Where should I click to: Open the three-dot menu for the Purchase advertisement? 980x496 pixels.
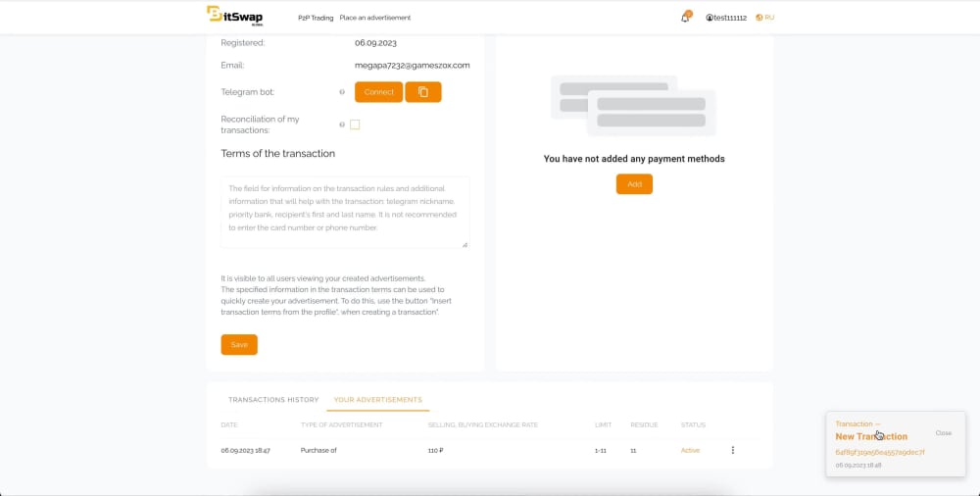(x=732, y=450)
